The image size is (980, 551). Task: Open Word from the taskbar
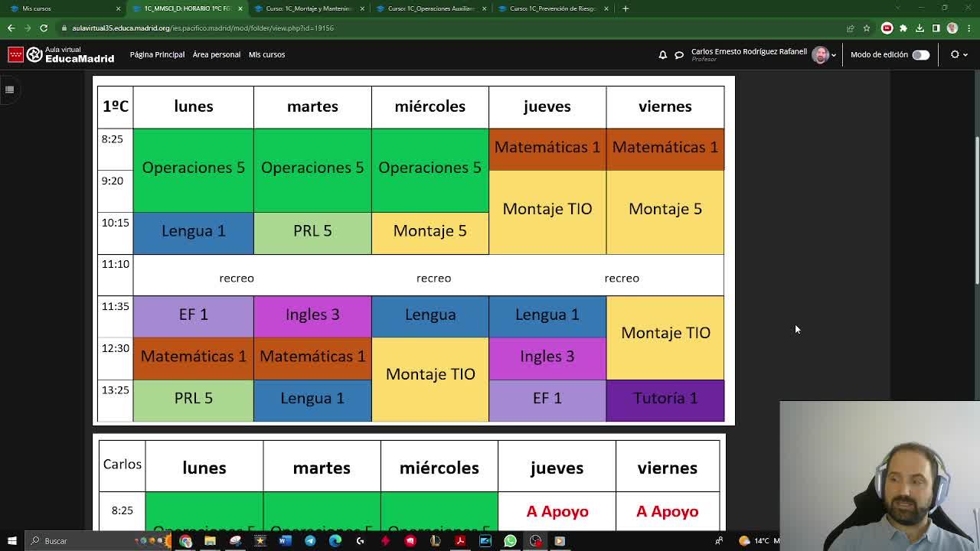click(285, 541)
